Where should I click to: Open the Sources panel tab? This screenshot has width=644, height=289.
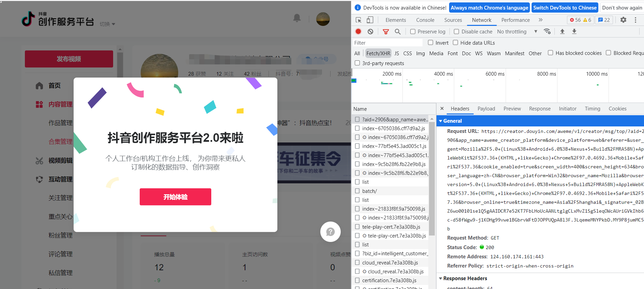453,20
